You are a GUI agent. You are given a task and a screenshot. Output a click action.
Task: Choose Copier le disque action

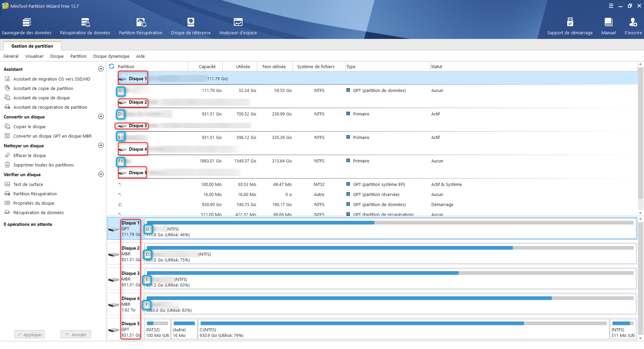point(29,127)
